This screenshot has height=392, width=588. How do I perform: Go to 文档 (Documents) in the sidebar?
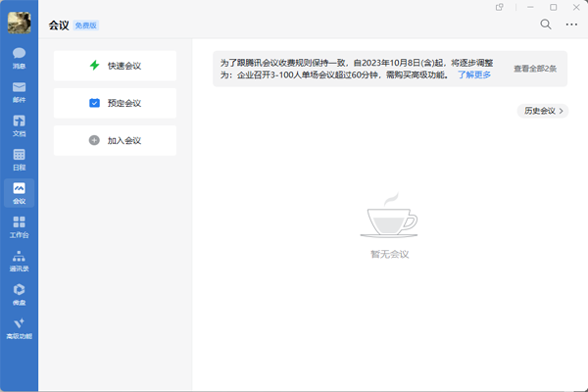(19, 125)
